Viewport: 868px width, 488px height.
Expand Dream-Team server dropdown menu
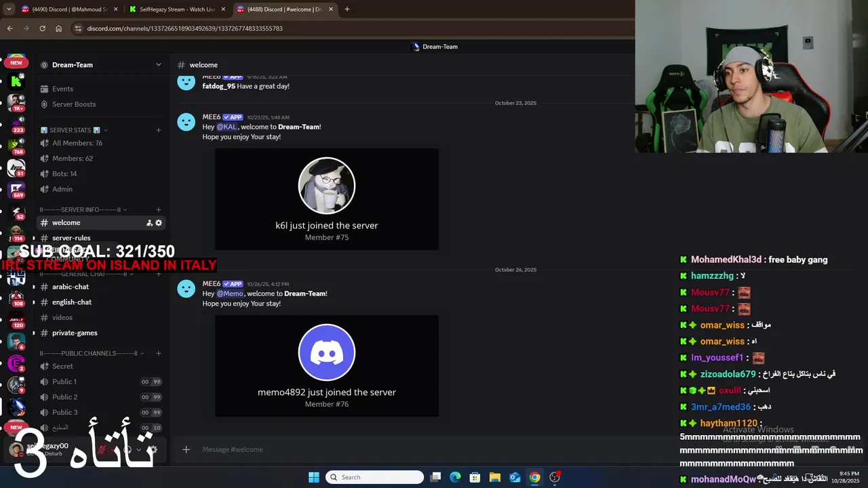[x=158, y=65]
